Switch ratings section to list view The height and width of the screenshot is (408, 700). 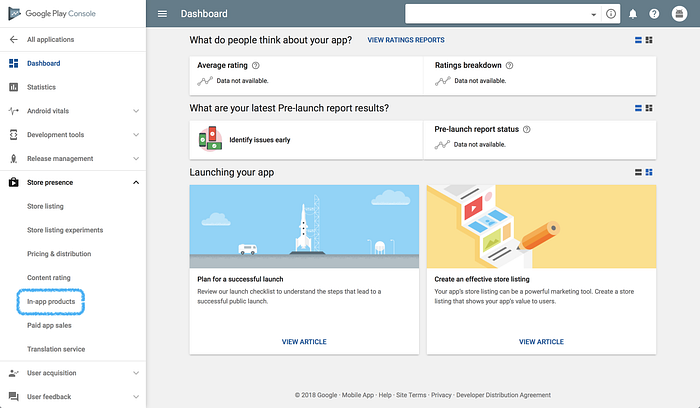coord(638,40)
